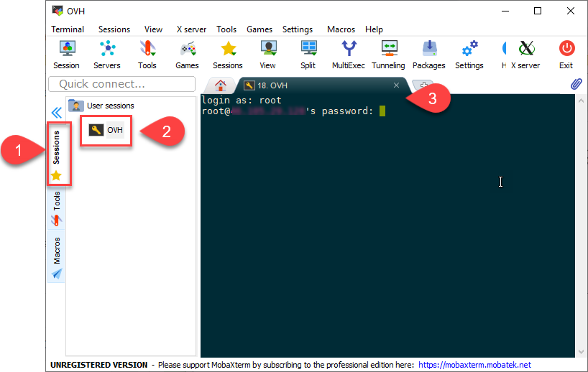Open the View menu

pyautogui.click(x=153, y=29)
